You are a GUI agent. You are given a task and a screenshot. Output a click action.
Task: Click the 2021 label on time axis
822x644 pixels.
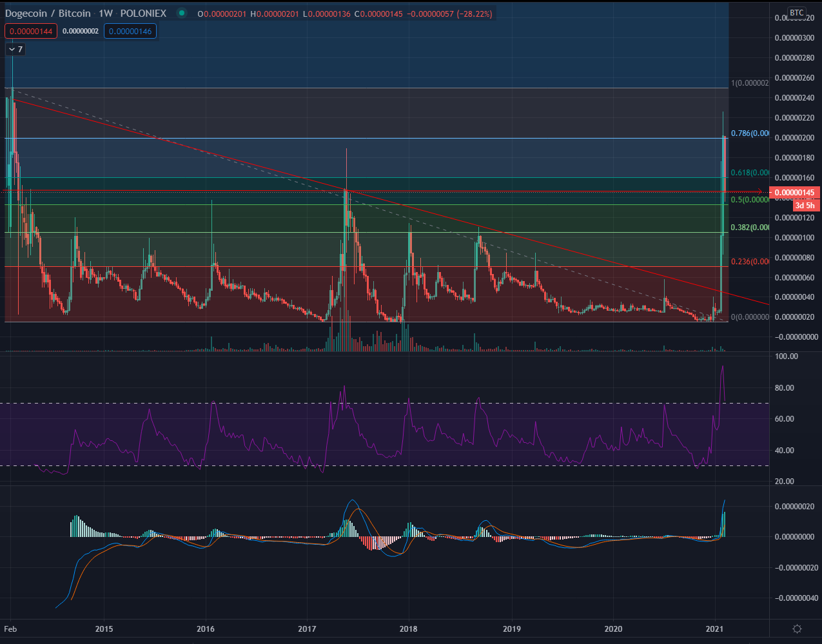(714, 629)
